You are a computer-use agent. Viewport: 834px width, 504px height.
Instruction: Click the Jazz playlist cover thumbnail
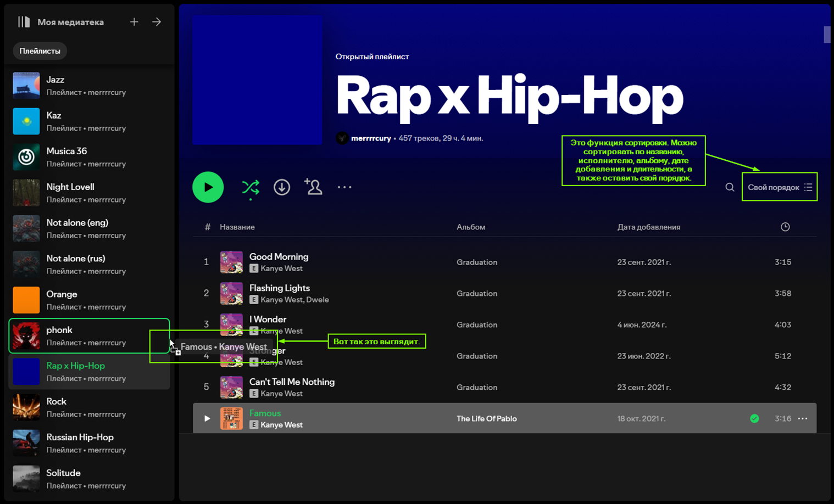tap(26, 86)
